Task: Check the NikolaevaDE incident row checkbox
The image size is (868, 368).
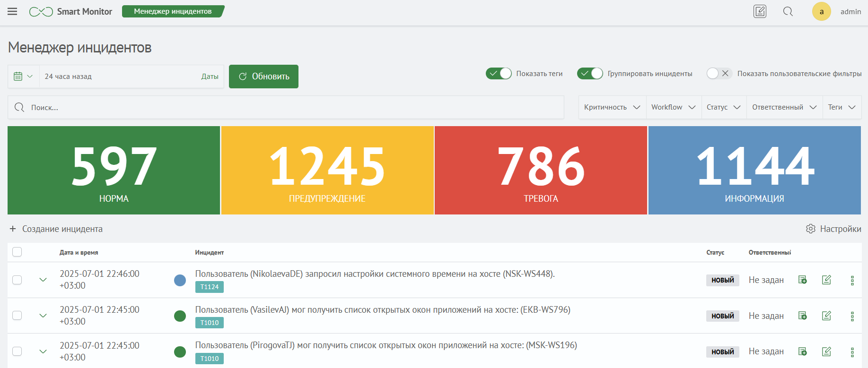Action: [17, 280]
